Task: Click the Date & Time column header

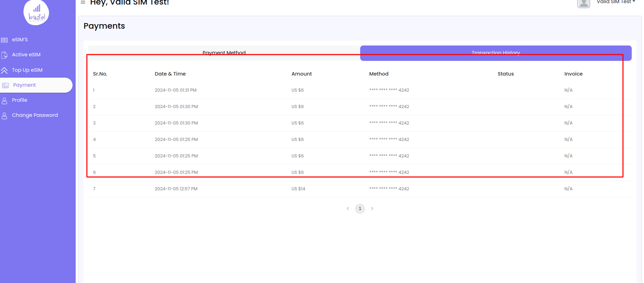Action: [x=170, y=74]
